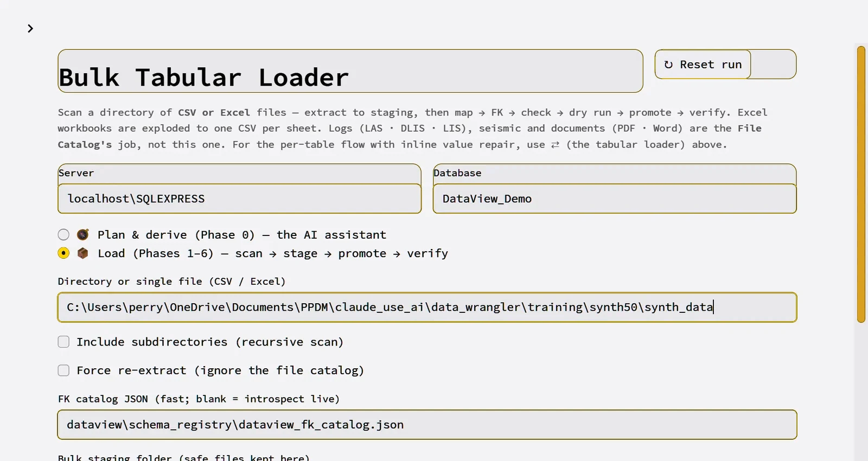The height and width of the screenshot is (461, 868).
Task: Click the Directory or single file path field
Action: click(x=427, y=308)
